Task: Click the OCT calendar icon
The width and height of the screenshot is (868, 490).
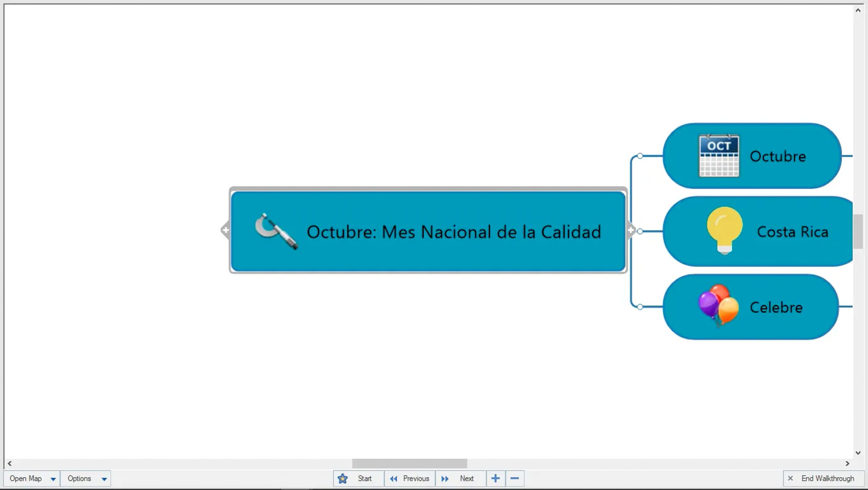Action: pyautogui.click(x=719, y=155)
